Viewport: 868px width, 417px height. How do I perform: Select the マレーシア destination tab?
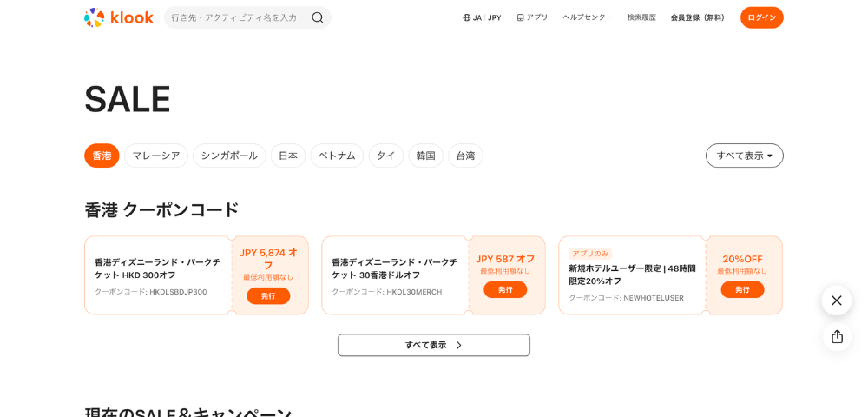[x=156, y=156]
